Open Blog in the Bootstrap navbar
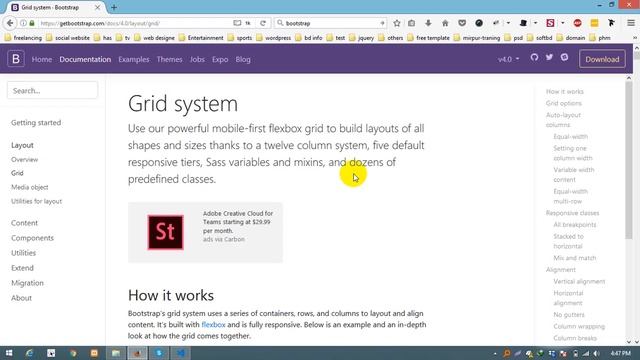Viewport: 640px width, 360px height. [x=243, y=59]
